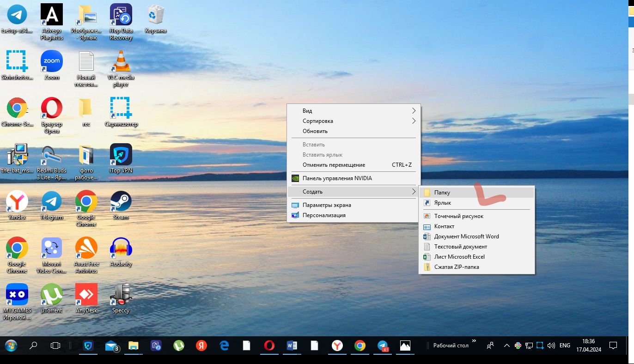634x364 pixels.
Task: Create a new Документ Microsoft Word
Action: click(x=466, y=237)
